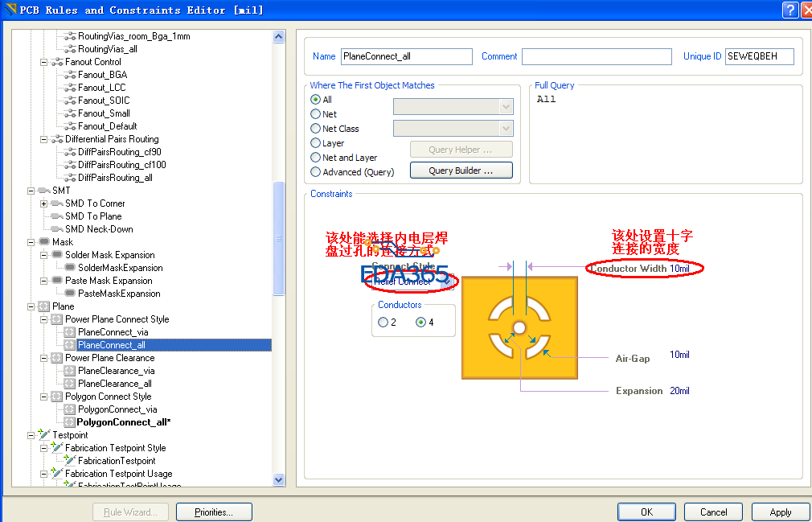Click the Mask category icon
The height and width of the screenshot is (522, 812).
(44, 242)
